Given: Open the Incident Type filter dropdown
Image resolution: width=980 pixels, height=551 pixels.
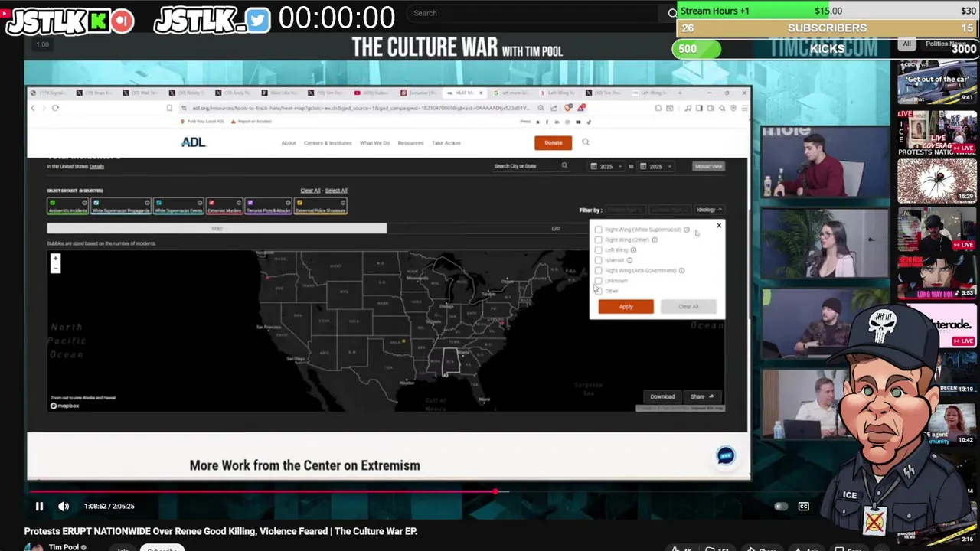Looking at the screenshot, I should (x=625, y=210).
